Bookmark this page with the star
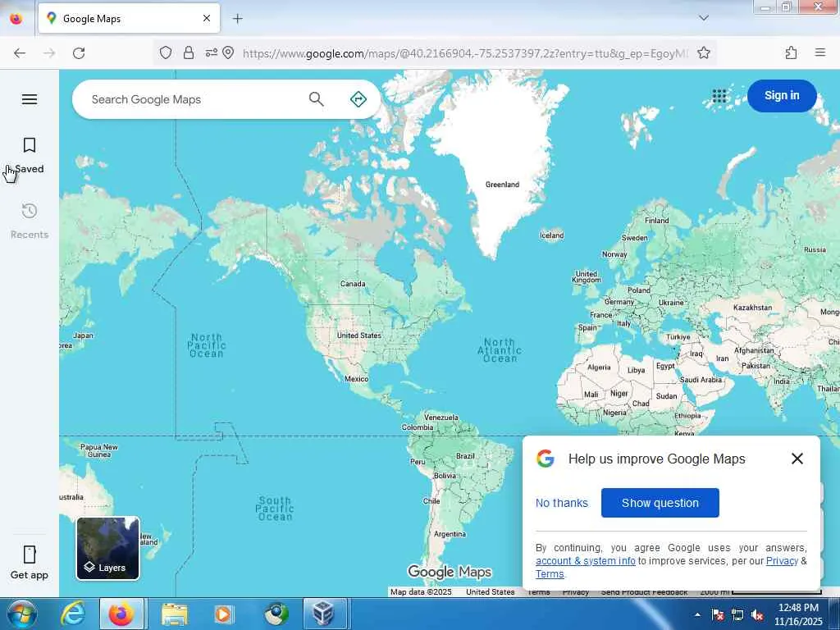Screen dimensions: 840x630 [x=704, y=52]
